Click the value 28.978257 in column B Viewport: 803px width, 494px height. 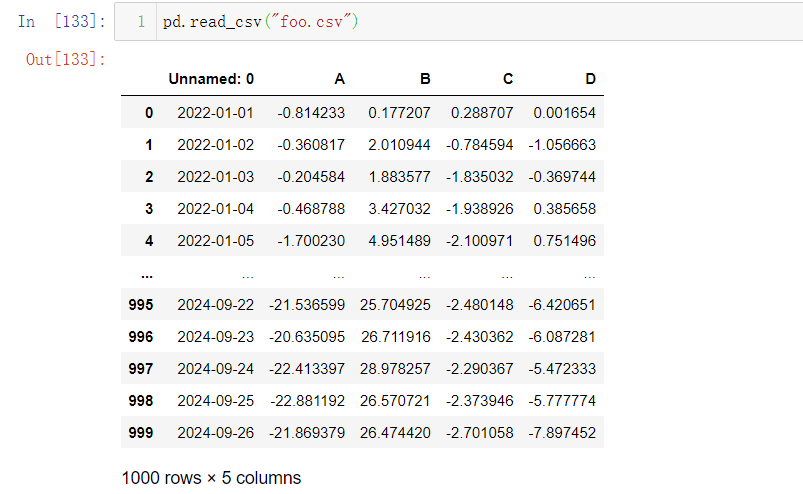(x=395, y=369)
